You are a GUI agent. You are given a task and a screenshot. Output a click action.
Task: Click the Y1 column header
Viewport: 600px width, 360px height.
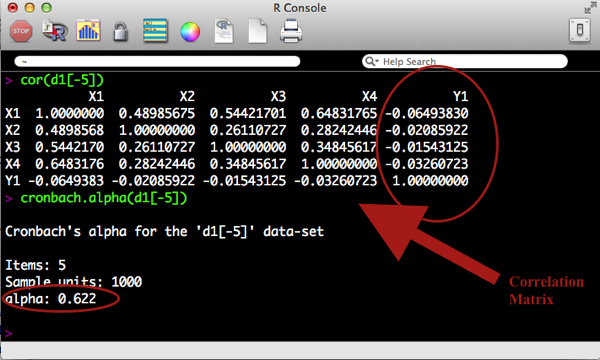(460, 96)
